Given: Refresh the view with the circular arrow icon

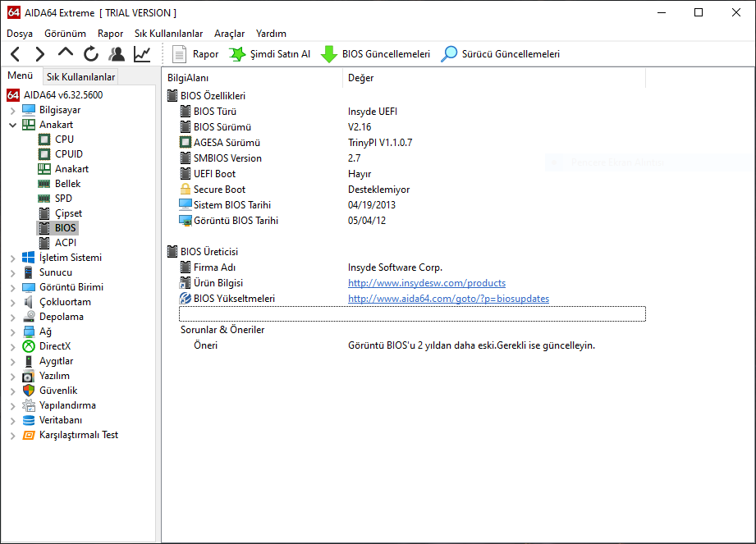Looking at the screenshot, I should tap(90, 54).
